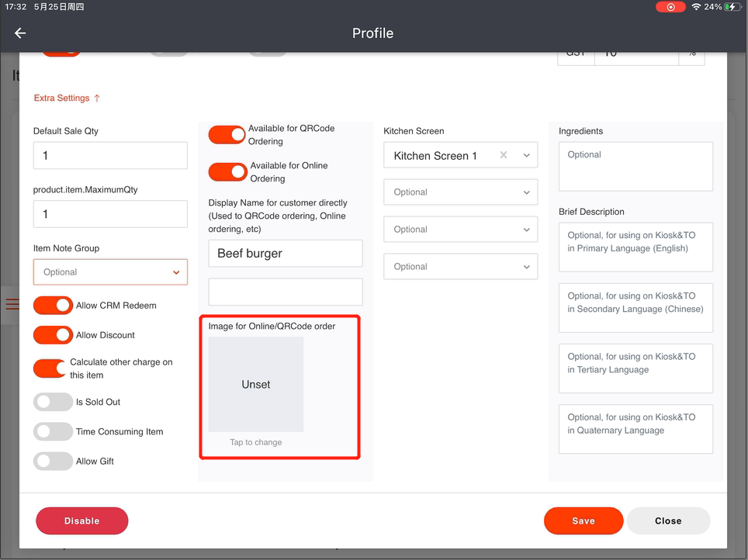This screenshot has width=748, height=560.
Task: Collapse the Extra Settings section
Action: 67,99
